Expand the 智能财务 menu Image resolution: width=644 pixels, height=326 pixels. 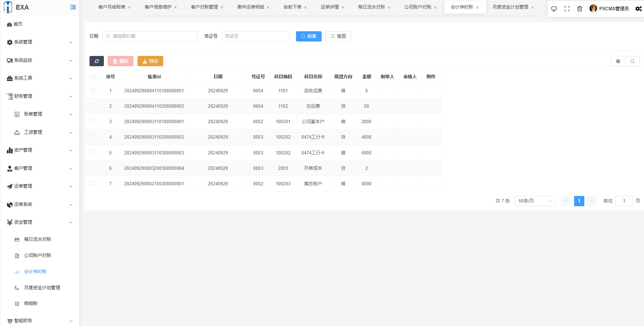coord(40,321)
